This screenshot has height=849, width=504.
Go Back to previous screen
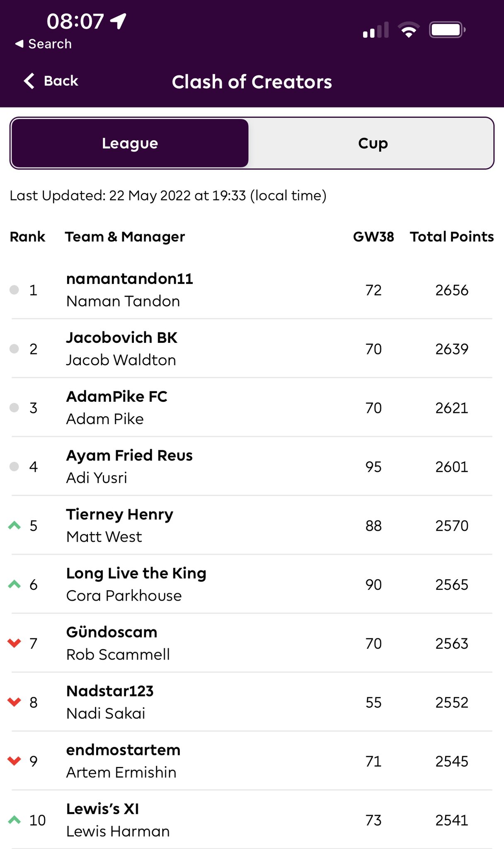(x=51, y=81)
